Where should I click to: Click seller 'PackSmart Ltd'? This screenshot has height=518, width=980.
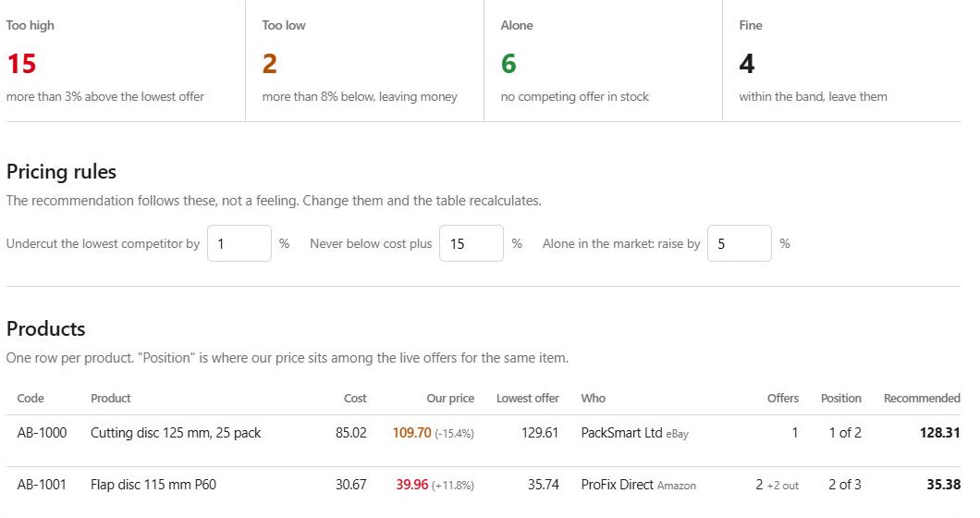click(x=621, y=432)
